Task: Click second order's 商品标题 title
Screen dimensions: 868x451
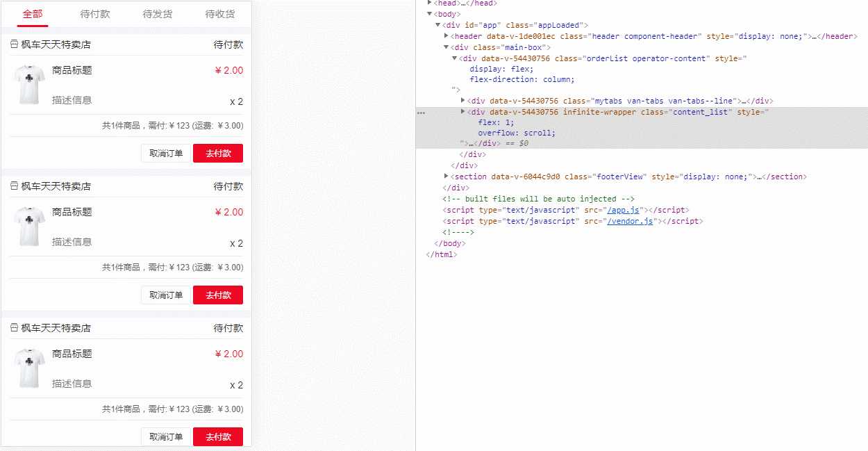Action: pyautogui.click(x=72, y=212)
